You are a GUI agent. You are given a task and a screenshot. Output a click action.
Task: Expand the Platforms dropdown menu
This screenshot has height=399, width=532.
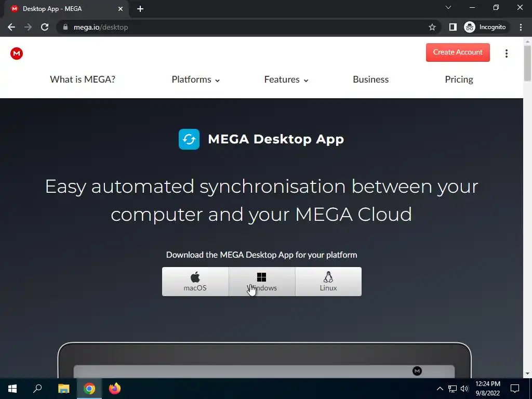pos(196,79)
